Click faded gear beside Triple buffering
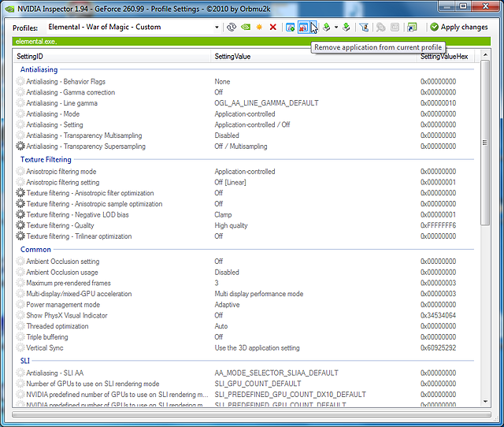 20,337
